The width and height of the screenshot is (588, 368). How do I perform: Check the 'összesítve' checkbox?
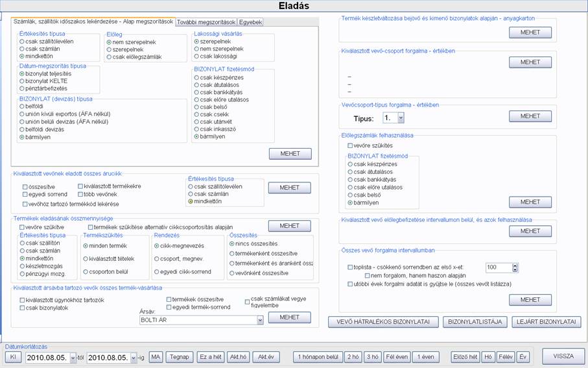[25, 187]
